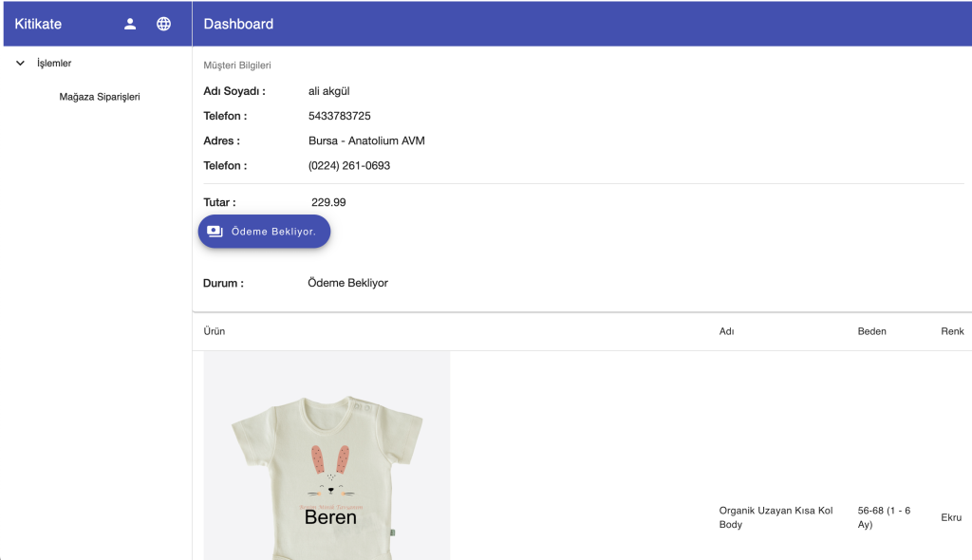
Task: Click the total amount 229.99
Action: click(x=328, y=202)
